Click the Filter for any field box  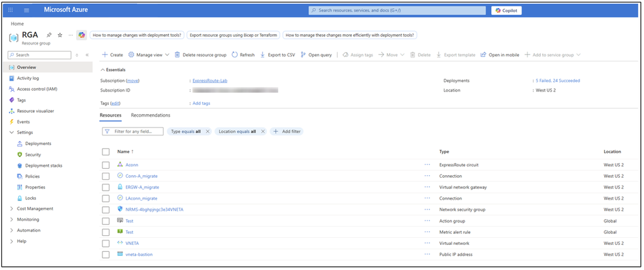tap(133, 131)
